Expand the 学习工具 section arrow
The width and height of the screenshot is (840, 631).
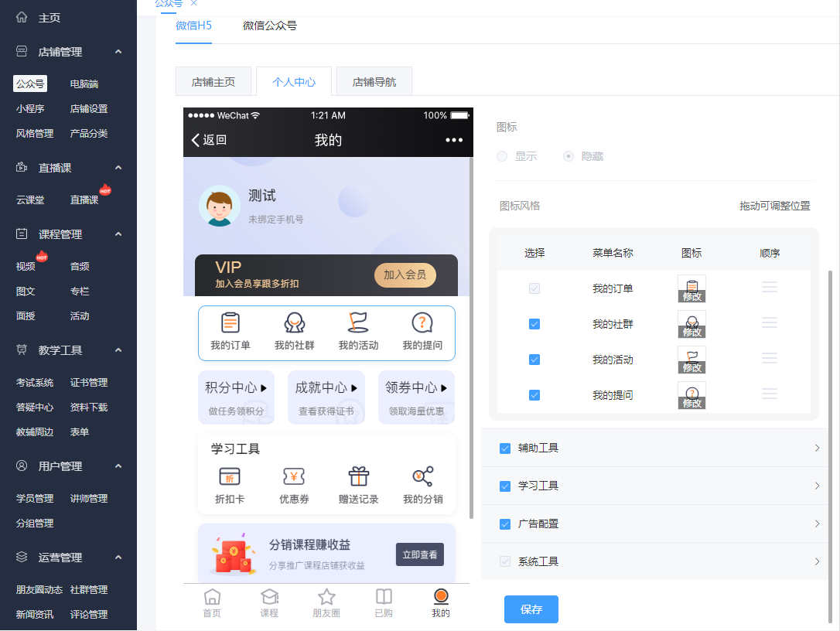pos(817,486)
